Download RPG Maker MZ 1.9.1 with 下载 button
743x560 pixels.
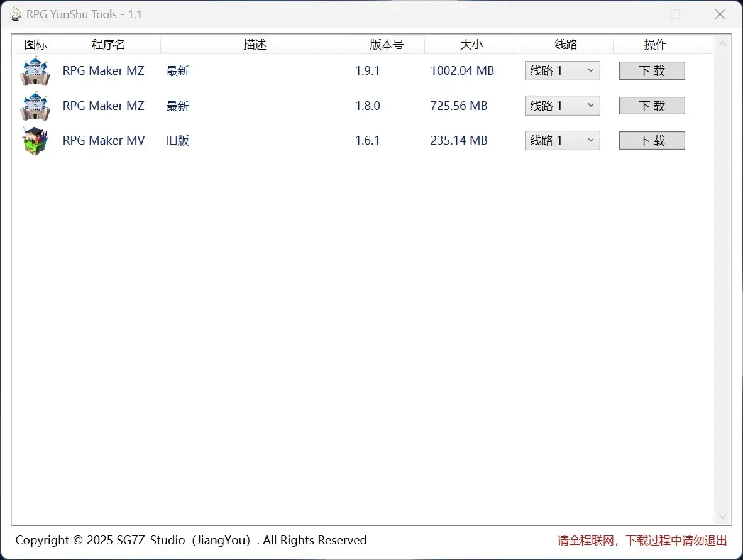[652, 70]
